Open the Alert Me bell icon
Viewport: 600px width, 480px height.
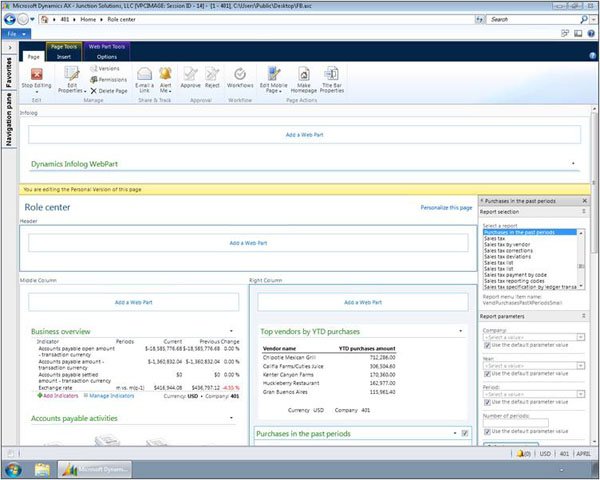point(165,73)
